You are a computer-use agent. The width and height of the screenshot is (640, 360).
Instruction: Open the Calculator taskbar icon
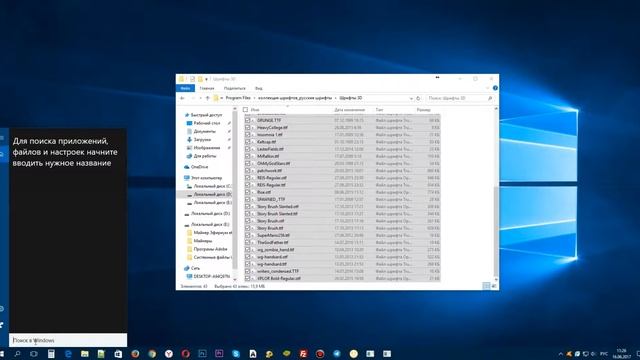point(51,354)
